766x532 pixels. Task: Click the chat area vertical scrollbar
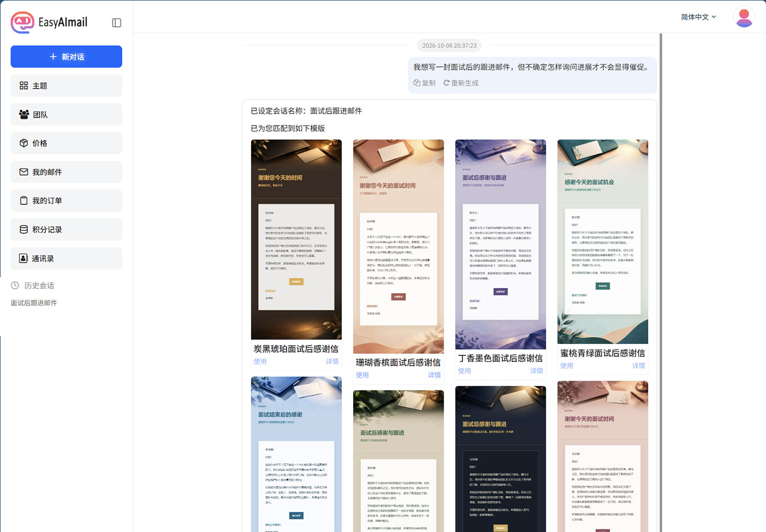(x=661, y=282)
